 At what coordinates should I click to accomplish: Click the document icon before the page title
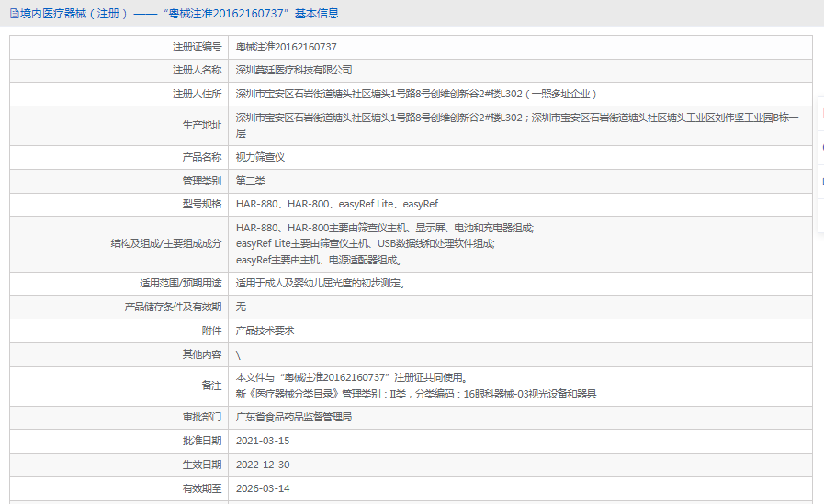pos(14,14)
